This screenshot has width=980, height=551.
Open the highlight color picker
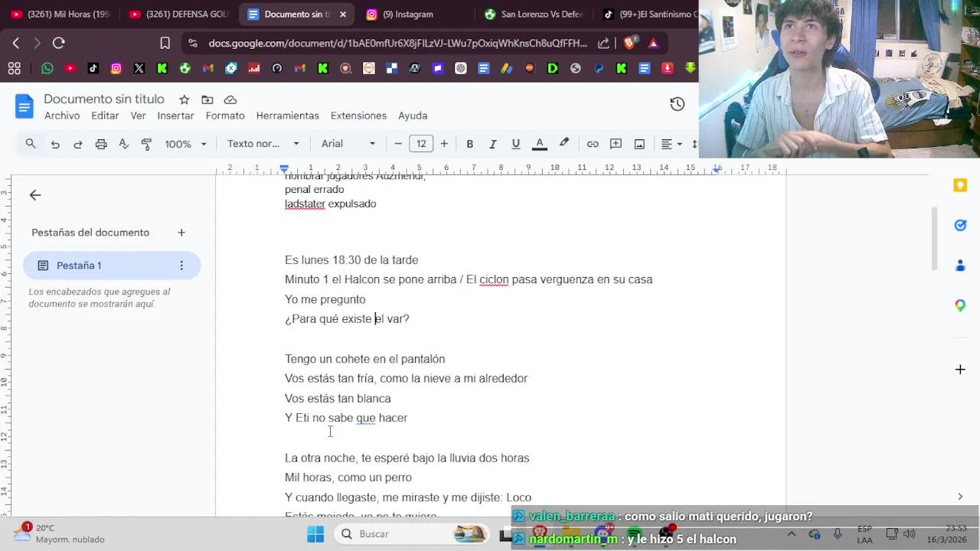point(564,144)
